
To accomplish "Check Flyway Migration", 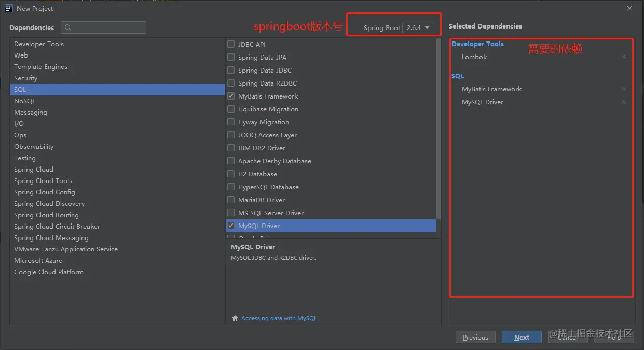I will pos(231,122).
